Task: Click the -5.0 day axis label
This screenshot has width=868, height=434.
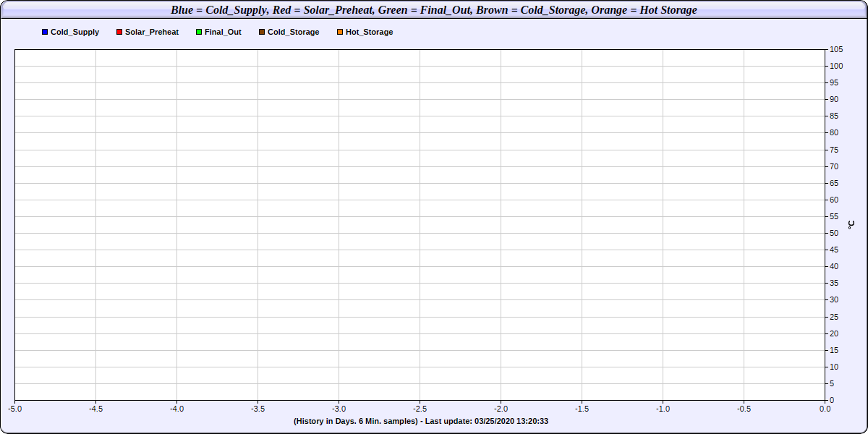Action: (14, 409)
